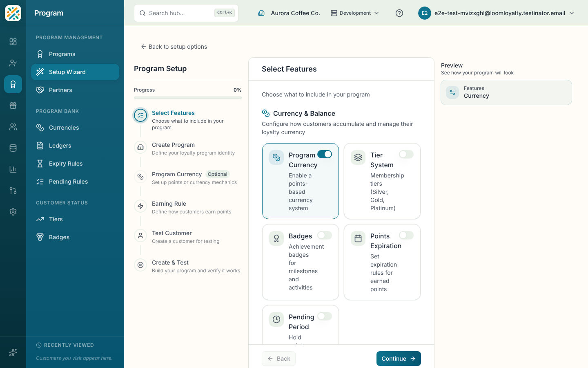The width and height of the screenshot is (588, 368).
Task: Enable the Pending Period toggle
Action: click(x=325, y=316)
